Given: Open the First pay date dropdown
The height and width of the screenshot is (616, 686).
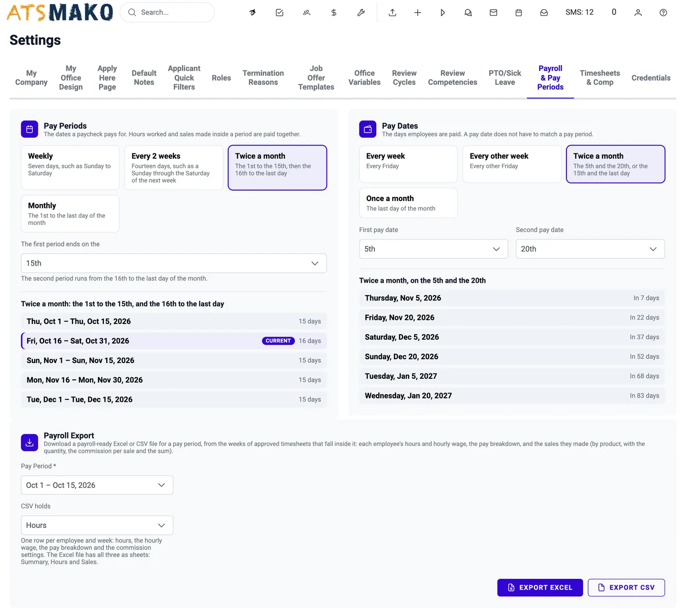Looking at the screenshot, I should point(434,249).
